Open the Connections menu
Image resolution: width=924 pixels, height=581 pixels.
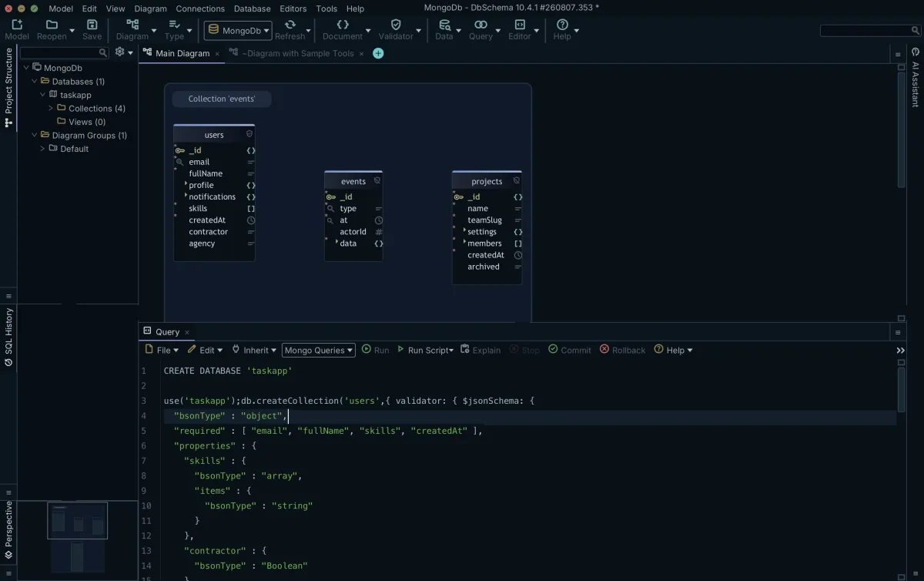click(x=200, y=8)
